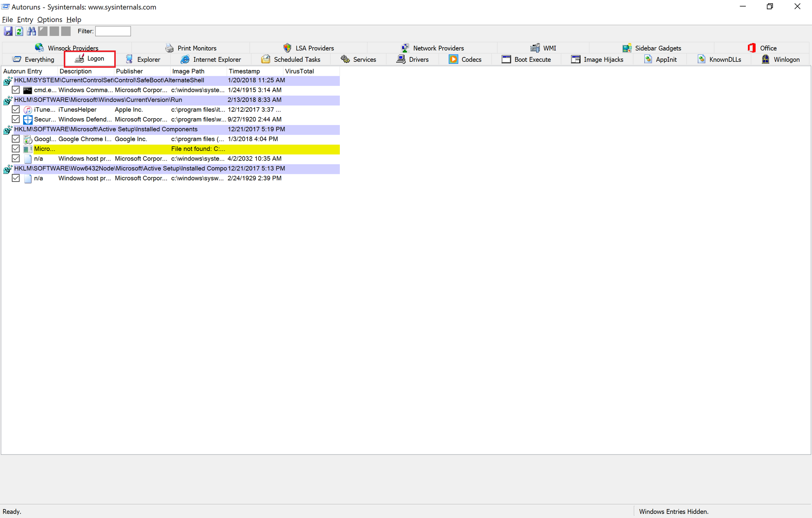Open the Entry menu
This screenshot has width=812, height=518.
click(x=25, y=20)
